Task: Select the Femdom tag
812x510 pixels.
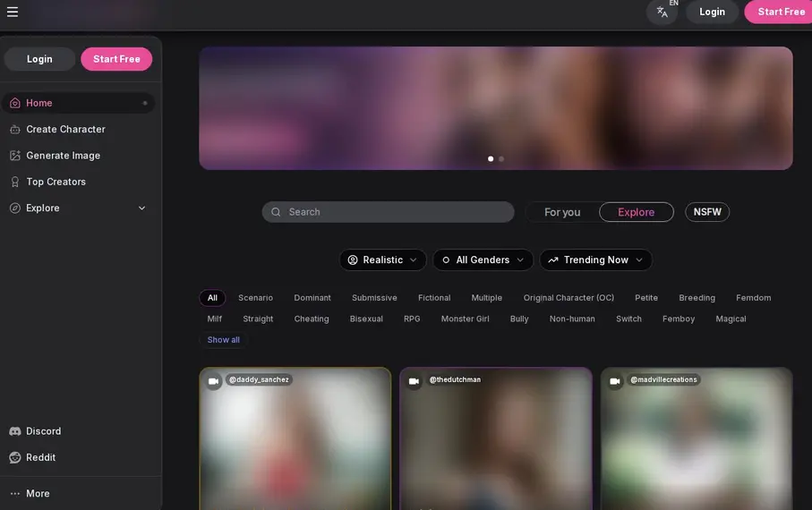Action: [x=753, y=298]
